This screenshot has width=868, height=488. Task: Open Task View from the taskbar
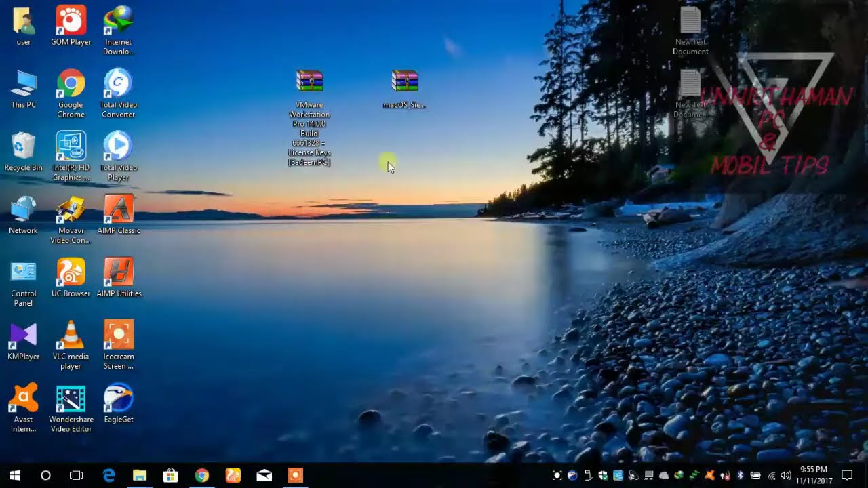77,475
